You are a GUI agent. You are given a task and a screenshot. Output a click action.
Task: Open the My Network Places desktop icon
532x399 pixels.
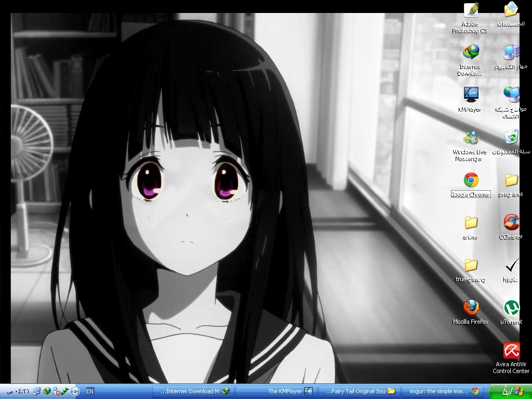511,102
